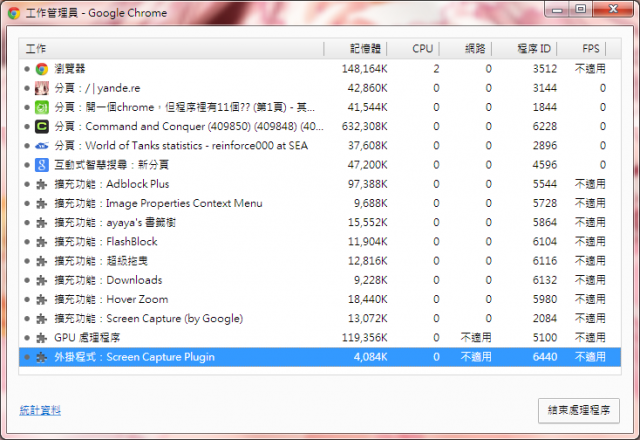640x440 pixels.
Task: Select the 擴充功能：Downloads row
Action: pyautogui.click(x=320, y=280)
